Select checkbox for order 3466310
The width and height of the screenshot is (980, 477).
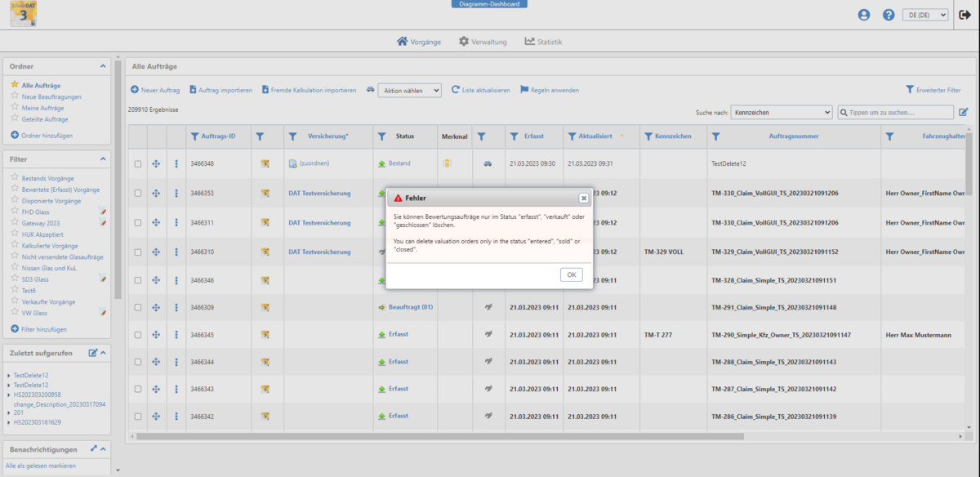[138, 252]
